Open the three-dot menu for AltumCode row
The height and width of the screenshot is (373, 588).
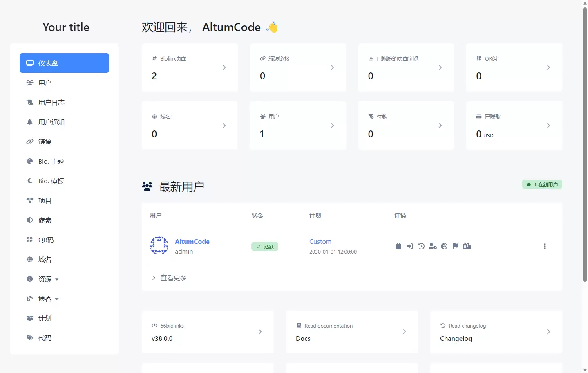pyautogui.click(x=545, y=246)
